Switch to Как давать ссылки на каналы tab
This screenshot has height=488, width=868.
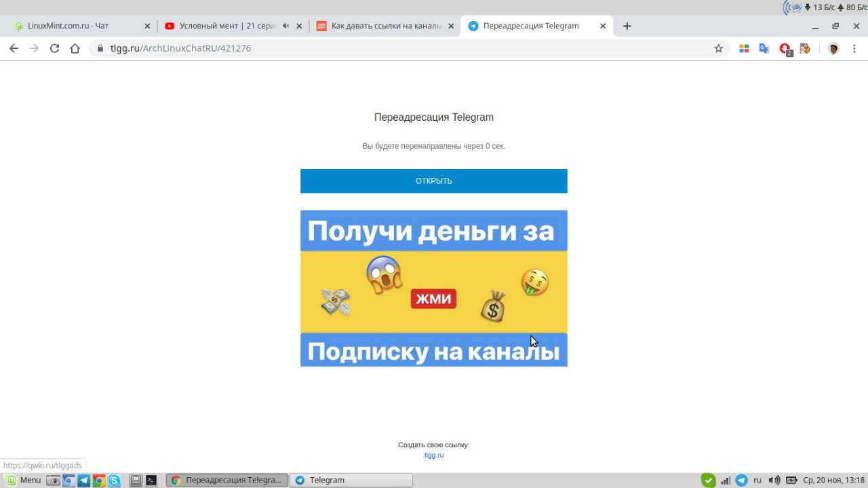[385, 26]
